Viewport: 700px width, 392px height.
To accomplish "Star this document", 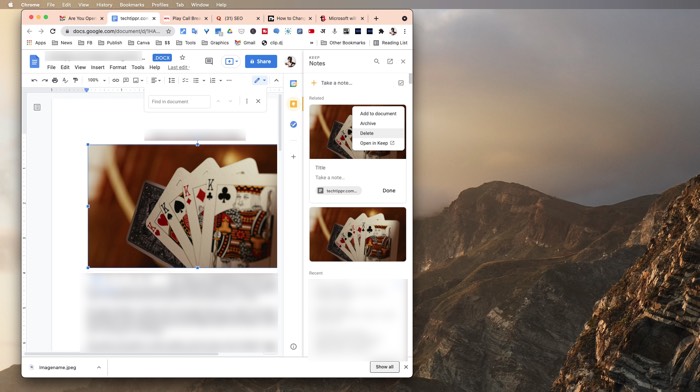I will pyautogui.click(x=182, y=58).
